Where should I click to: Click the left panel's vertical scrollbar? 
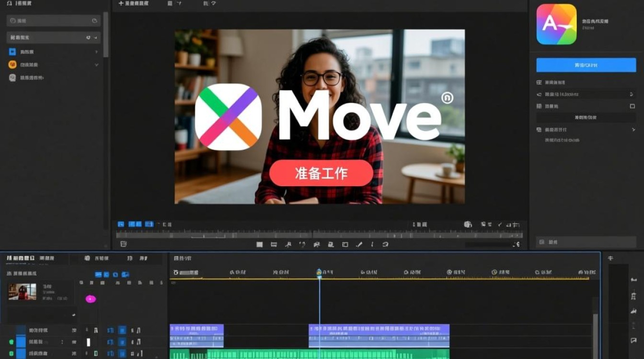point(106,34)
